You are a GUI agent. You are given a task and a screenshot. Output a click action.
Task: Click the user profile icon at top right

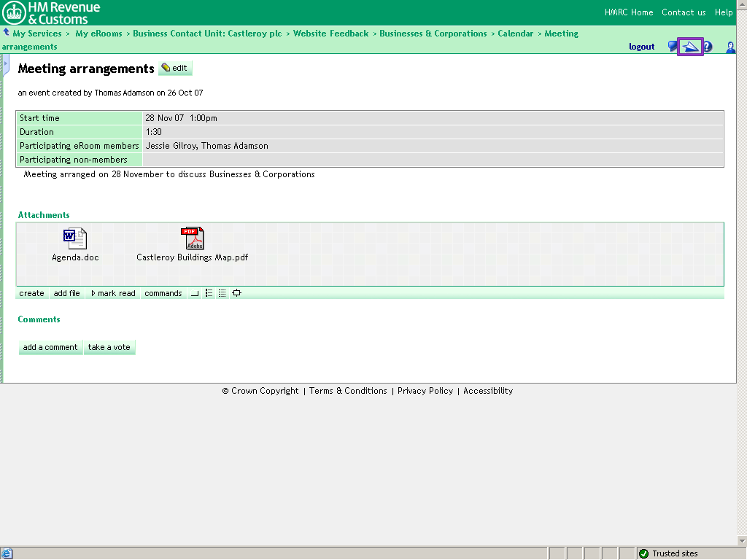[729, 47]
